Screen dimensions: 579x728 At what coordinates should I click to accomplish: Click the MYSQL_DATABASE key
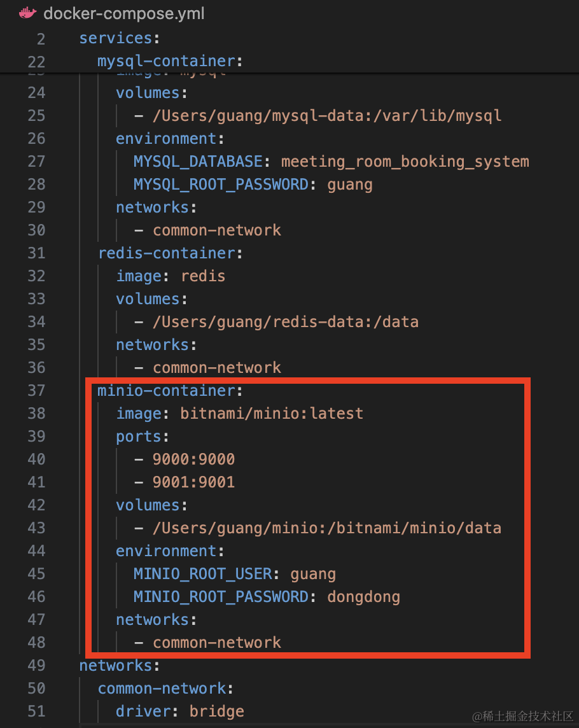(x=199, y=162)
